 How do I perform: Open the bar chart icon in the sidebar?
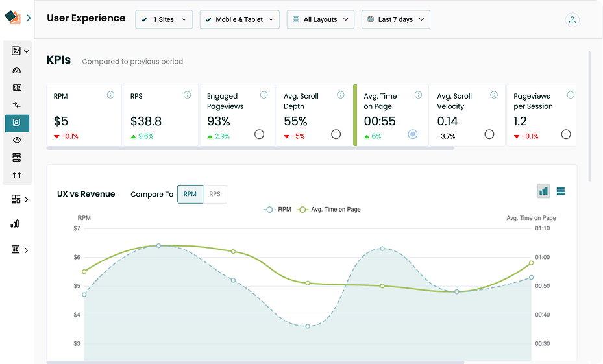[15, 224]
